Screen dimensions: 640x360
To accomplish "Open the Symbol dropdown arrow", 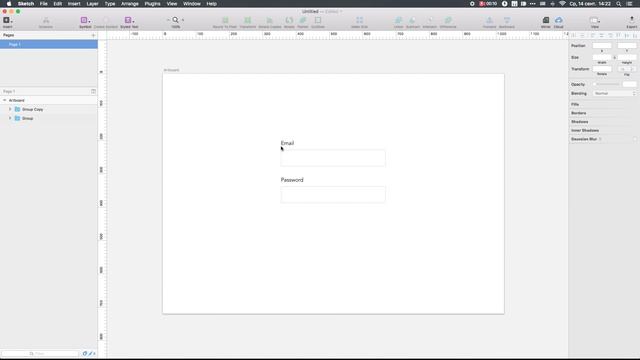I will (89, 21).
